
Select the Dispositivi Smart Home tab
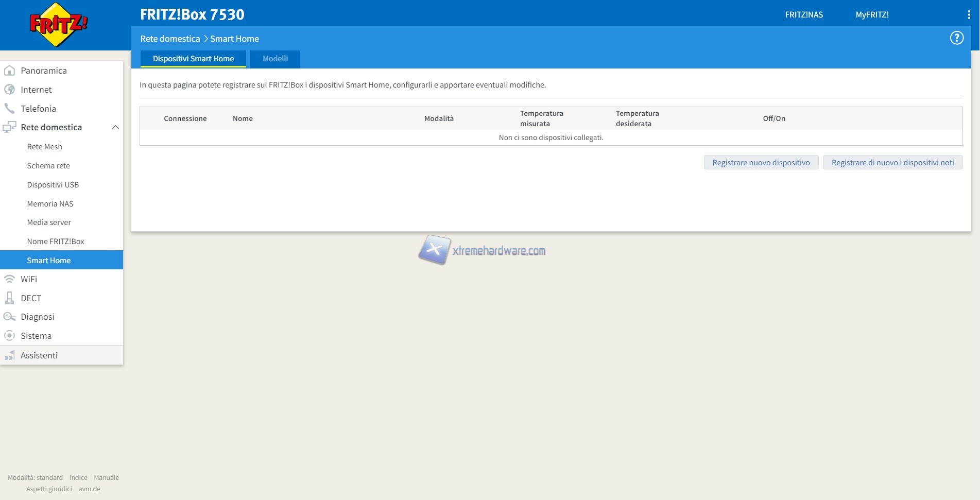pyautogui.click(x=193, y=59)
